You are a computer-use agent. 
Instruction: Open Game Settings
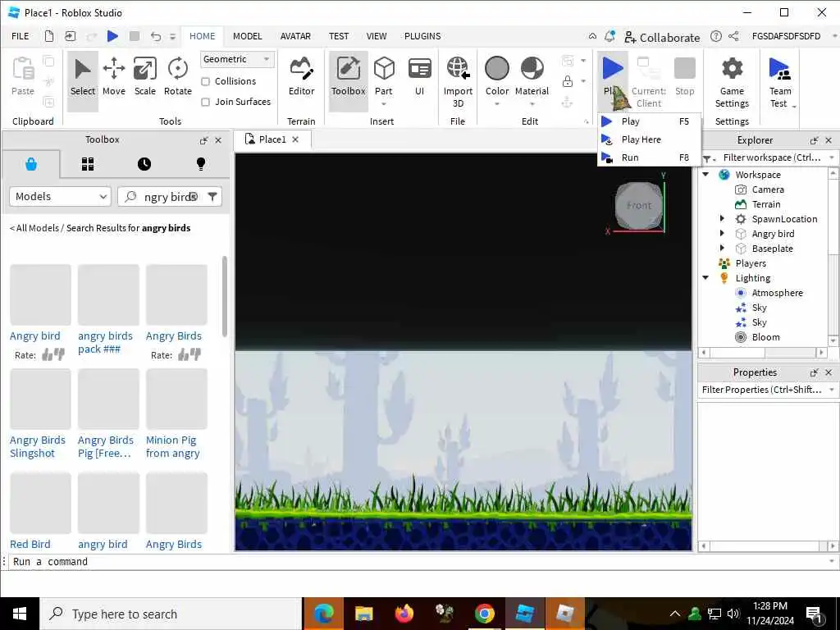732,81
